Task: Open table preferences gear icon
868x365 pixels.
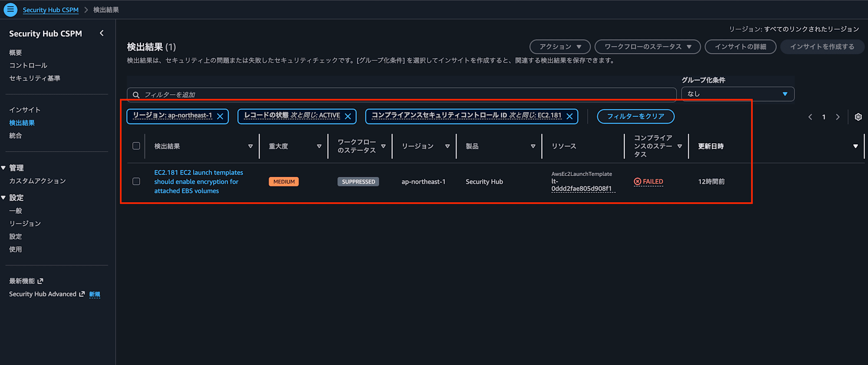Action: [858, 117]
